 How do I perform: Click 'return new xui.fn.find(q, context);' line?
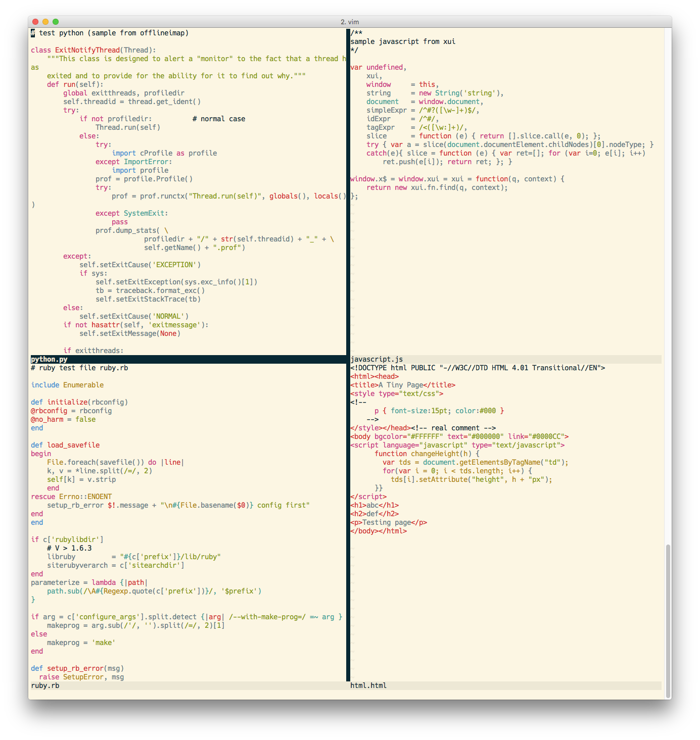[x=437, y=187]
